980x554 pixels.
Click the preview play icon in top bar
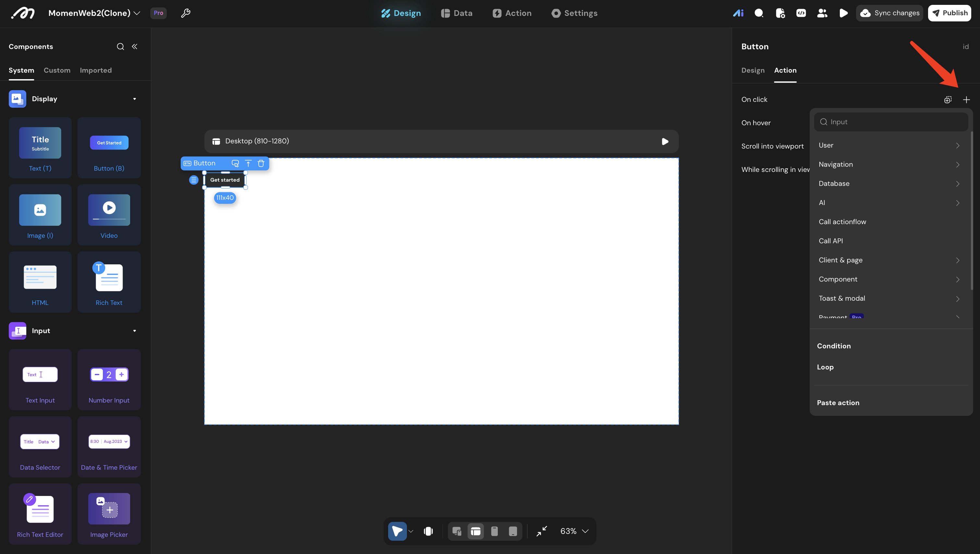click(843, 13)
